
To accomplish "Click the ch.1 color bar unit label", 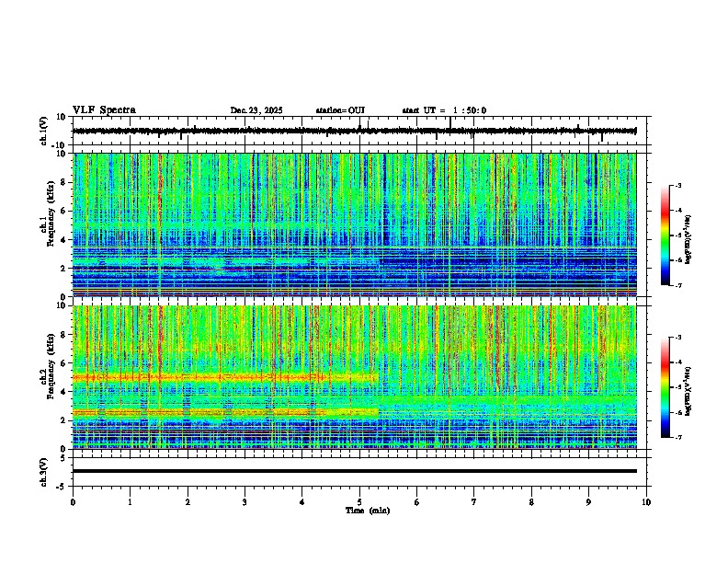I will pos(688,240).
